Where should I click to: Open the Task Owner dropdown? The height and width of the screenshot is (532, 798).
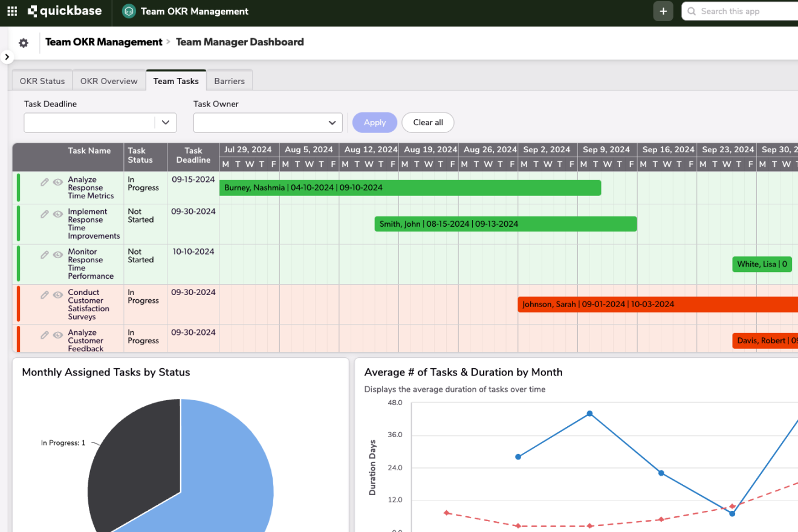tap(268, 123)
